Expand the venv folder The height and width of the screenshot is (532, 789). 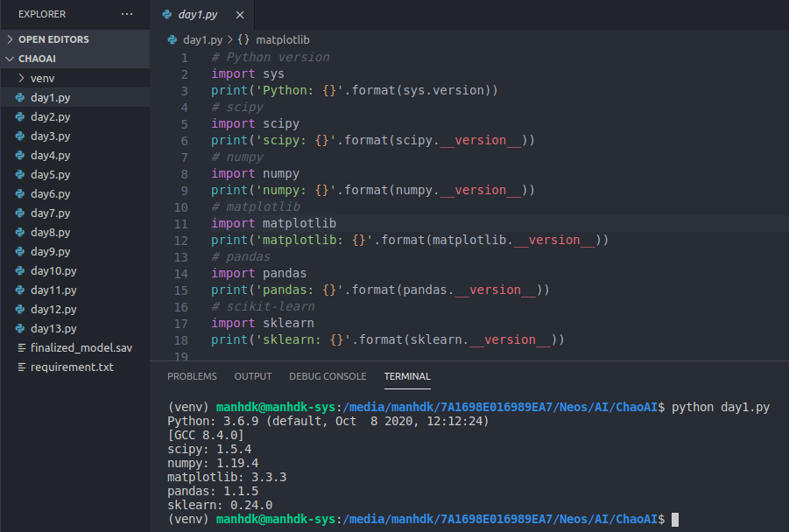click(x=21, y=78)
